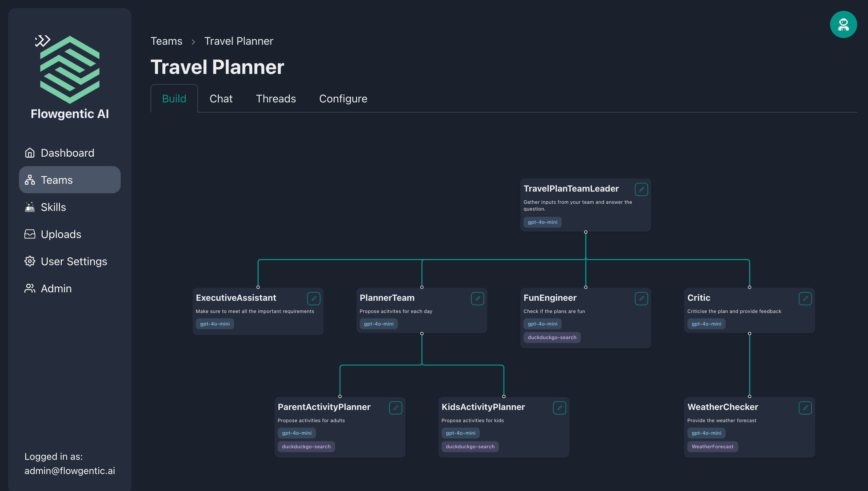Image resolution: width=868 pixels, height=491 pixels.
Task: Open Dashboard from the sidebar
Action: point(70,153)
